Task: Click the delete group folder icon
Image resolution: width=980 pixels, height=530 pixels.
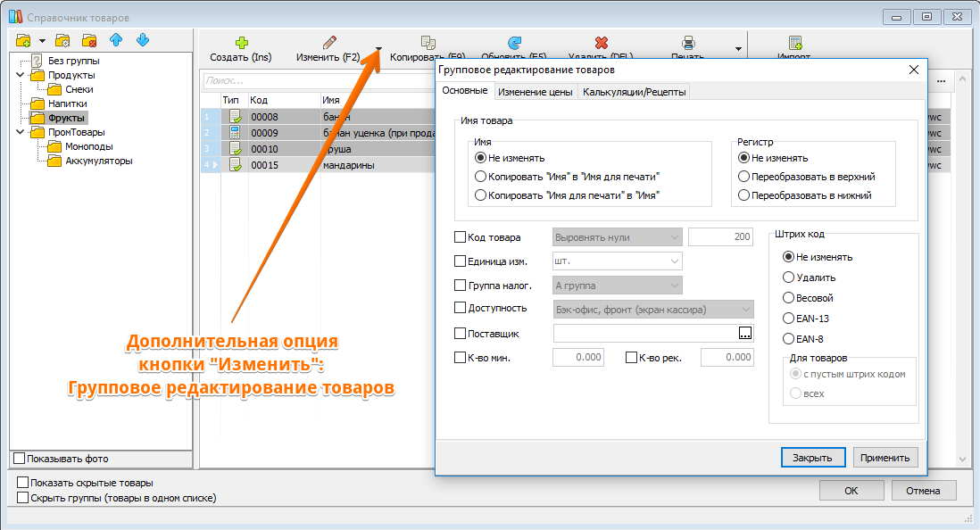Action: [x=89, y=41]
